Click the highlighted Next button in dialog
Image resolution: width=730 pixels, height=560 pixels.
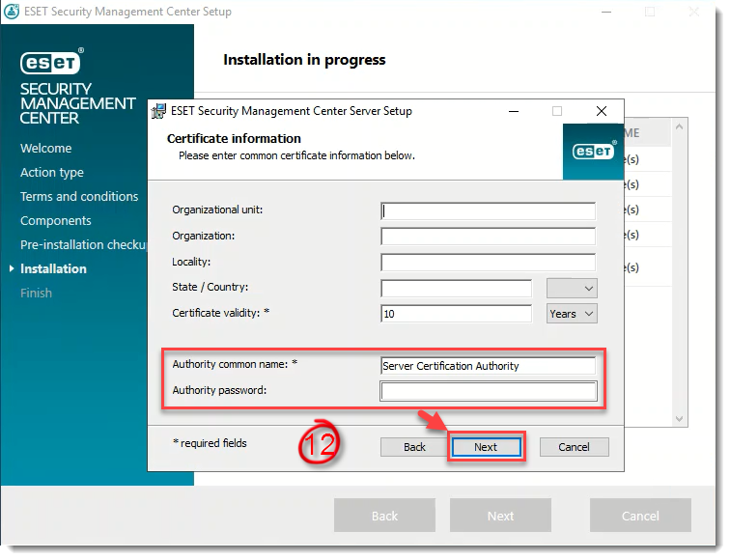[x=486, y=447]
